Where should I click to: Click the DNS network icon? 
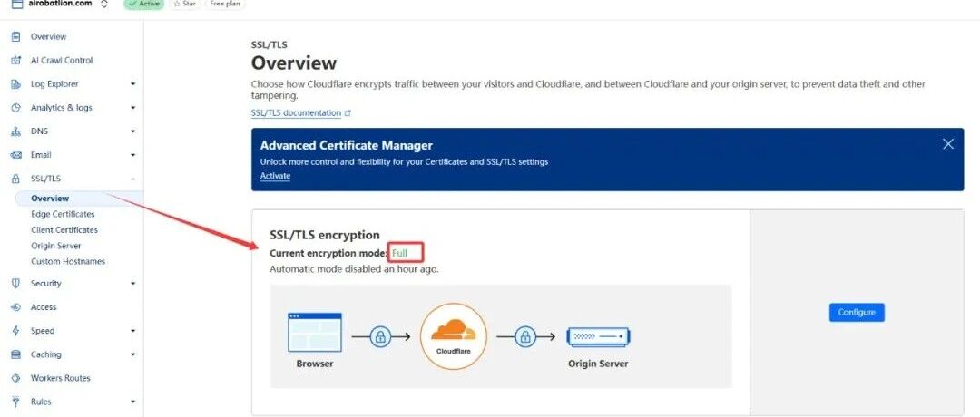(x=16, y=131)
